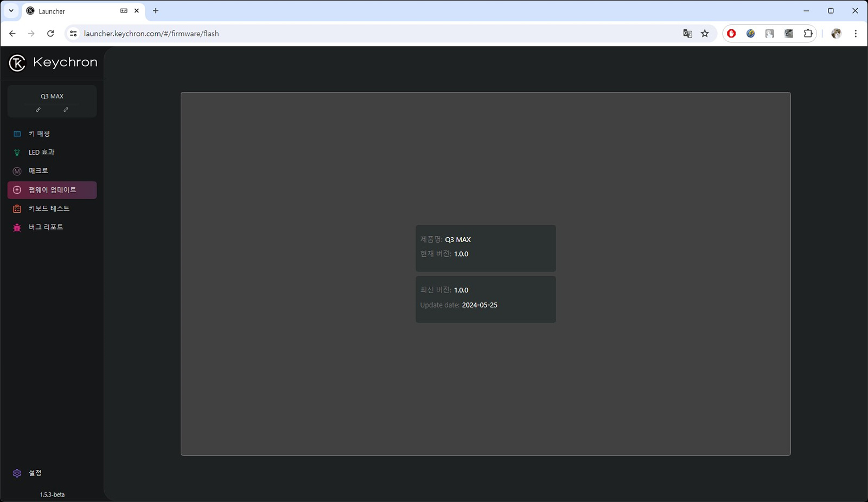The image size is (868, 502).
Task: Click the third extension icon in the toolbar
Action: click(x=769, y=34)
